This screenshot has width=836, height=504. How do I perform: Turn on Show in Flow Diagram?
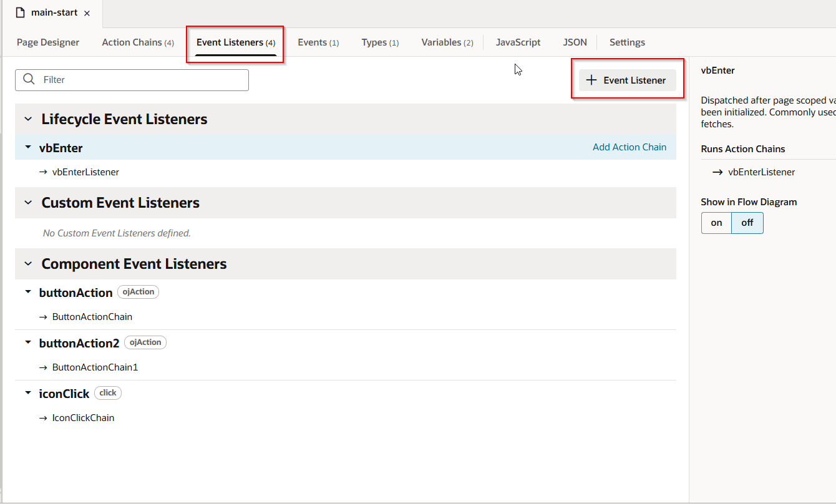(x=716, y=223)
